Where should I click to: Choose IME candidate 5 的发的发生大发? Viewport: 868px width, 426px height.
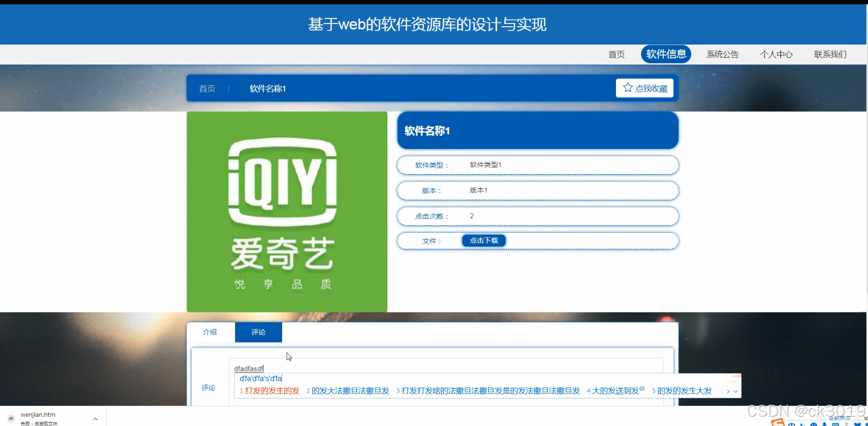[x=682, y=391]
